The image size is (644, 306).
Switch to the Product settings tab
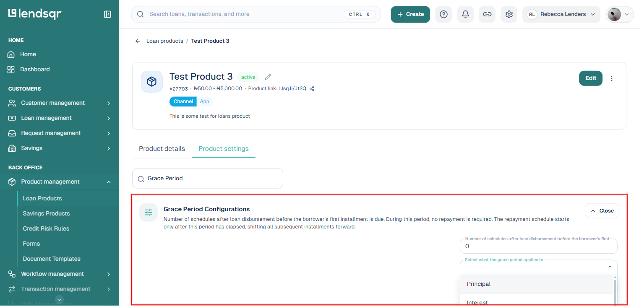224,149
